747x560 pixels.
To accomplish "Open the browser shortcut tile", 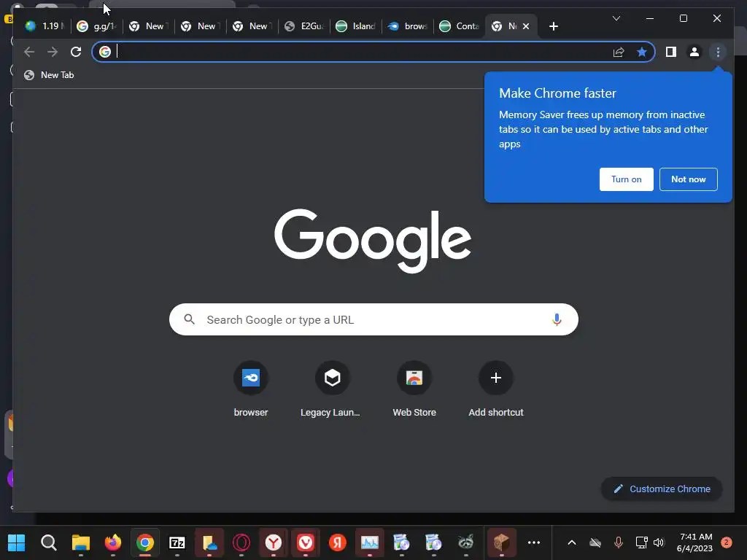I will [x=251, y=389].
